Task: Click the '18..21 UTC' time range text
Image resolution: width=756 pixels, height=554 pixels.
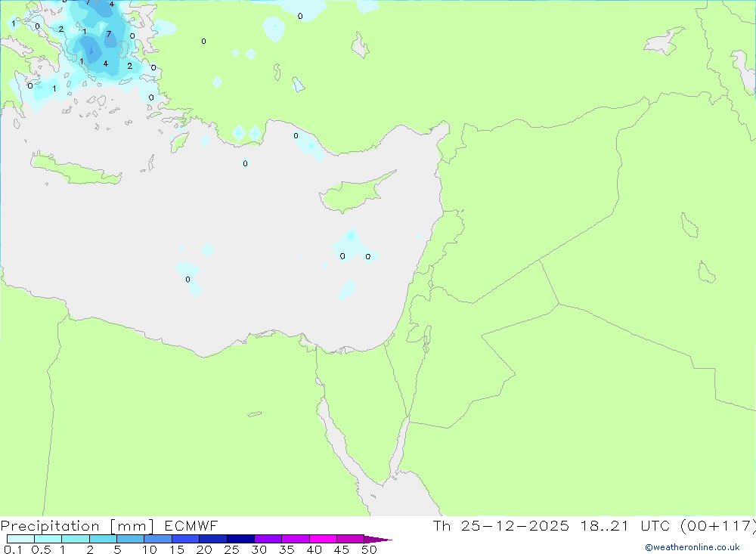Action: 625,526
